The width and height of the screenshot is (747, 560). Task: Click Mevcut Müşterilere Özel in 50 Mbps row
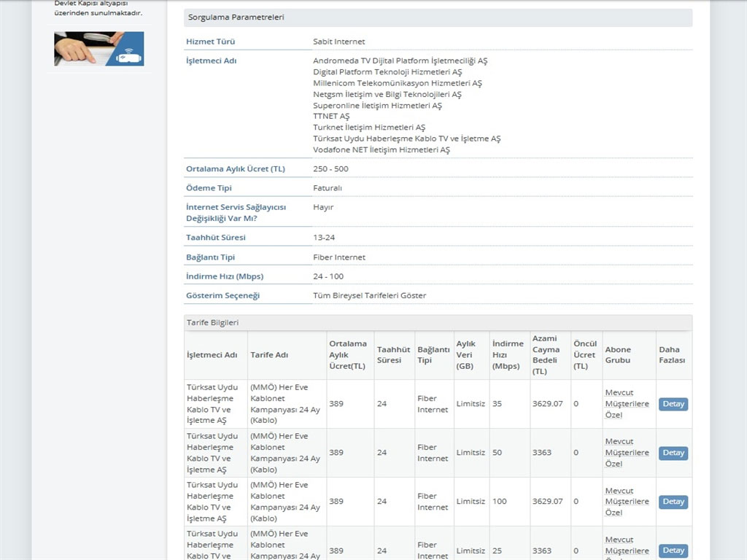tap(627, 452)
